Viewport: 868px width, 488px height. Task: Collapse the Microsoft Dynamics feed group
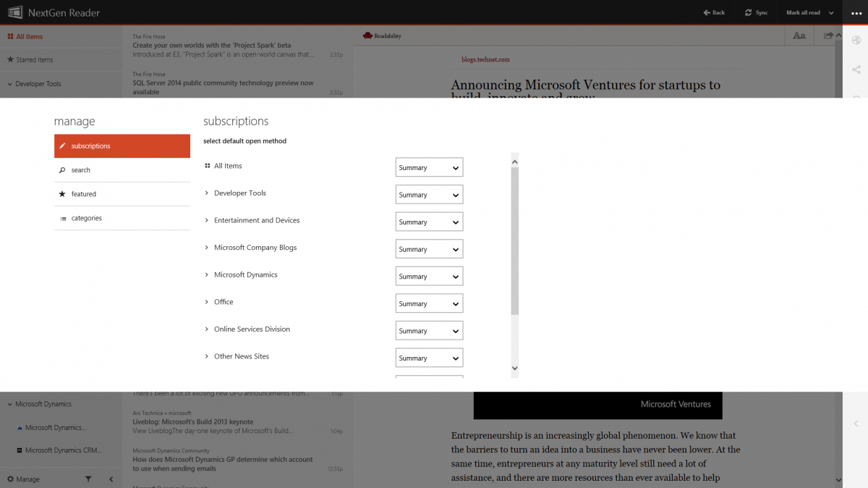[x=9, y=404]
